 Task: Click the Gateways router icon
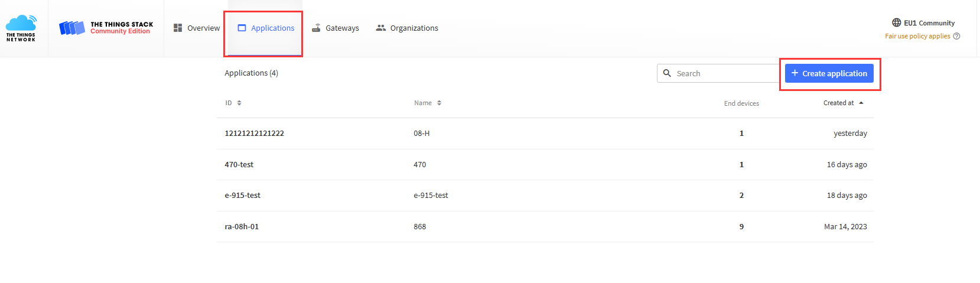(316, 28)
